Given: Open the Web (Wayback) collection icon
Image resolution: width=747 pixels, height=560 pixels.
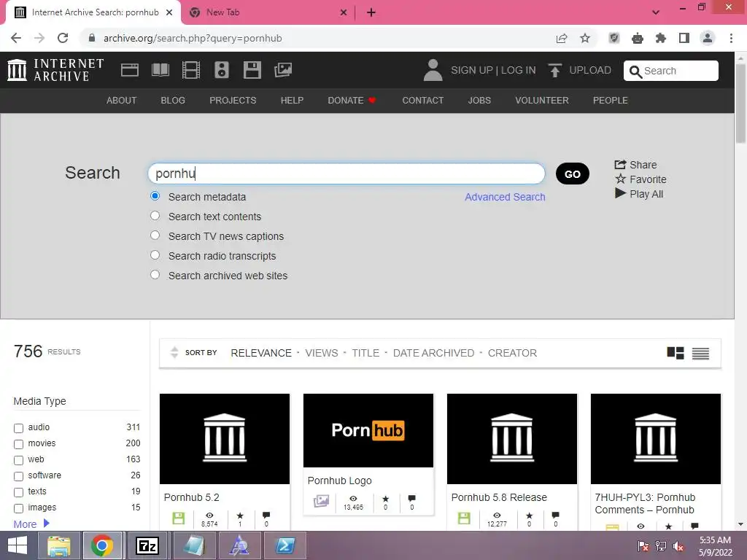Looking at the screenshot, I should coord(130,70).
